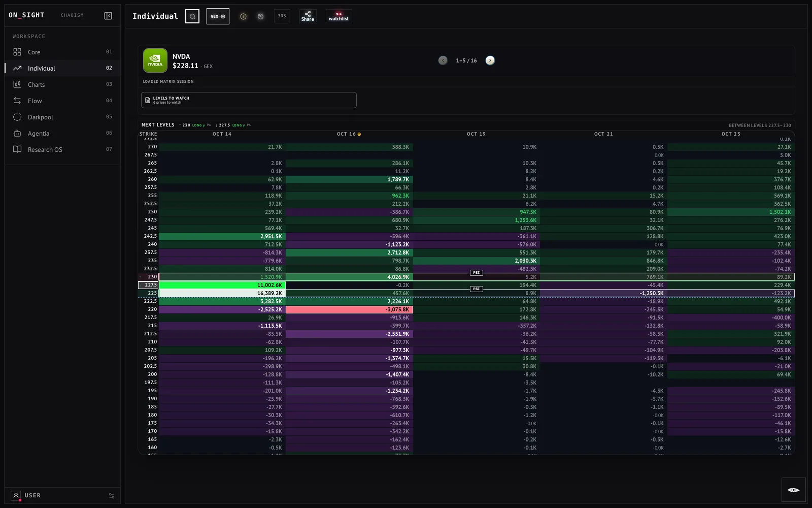Click user settings sliders icon
Viewport: 812px width, 508px height.
[112, 496]
